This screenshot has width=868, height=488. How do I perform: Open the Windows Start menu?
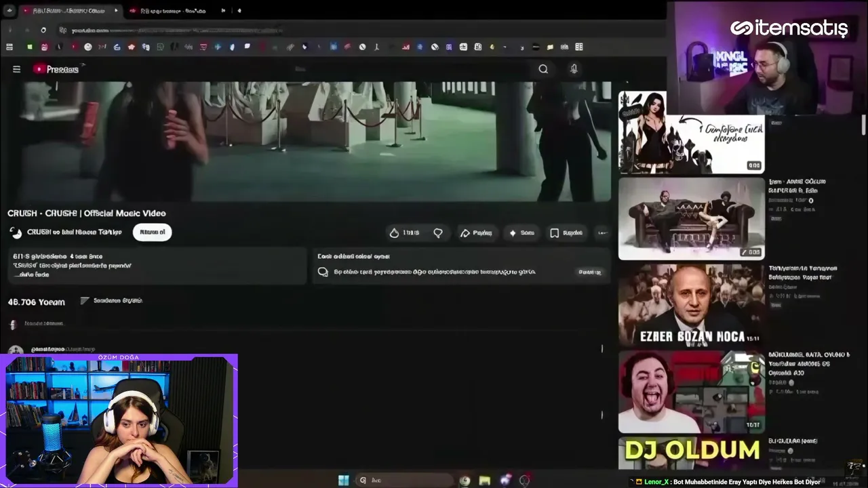(344, 481)
